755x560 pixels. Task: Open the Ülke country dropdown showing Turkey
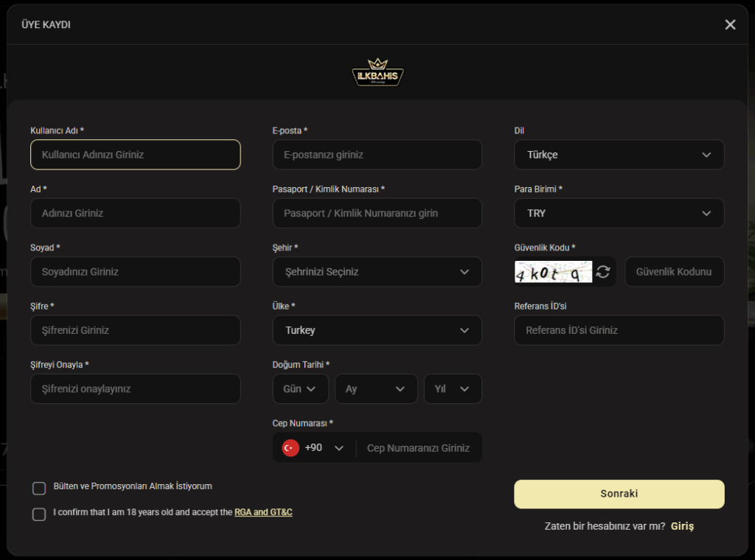click(377, 330)
